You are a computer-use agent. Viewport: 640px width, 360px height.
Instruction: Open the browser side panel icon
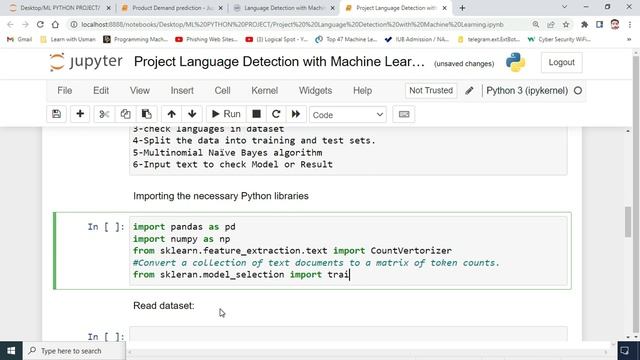pyautogui.click(x=600, y=24)
